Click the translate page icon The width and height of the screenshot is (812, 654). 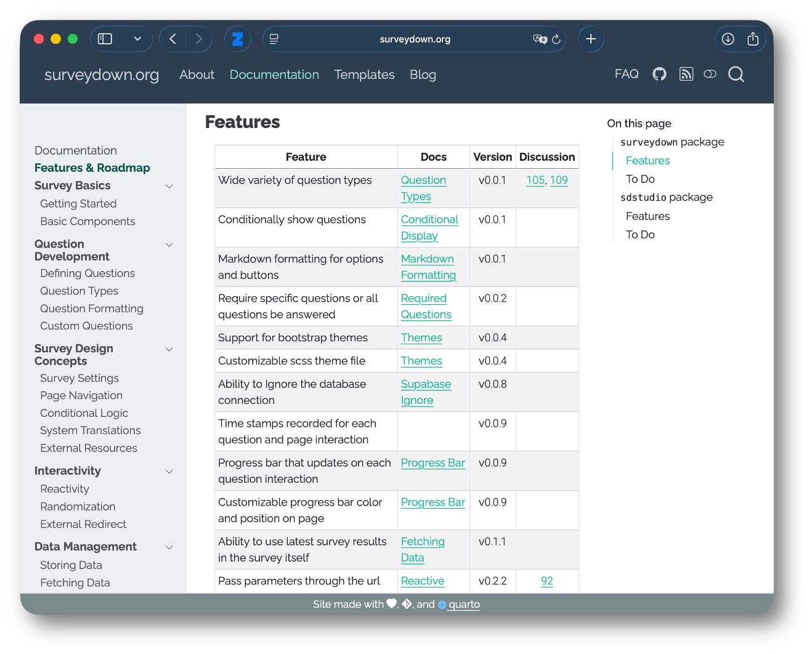[x=540, y=39]
